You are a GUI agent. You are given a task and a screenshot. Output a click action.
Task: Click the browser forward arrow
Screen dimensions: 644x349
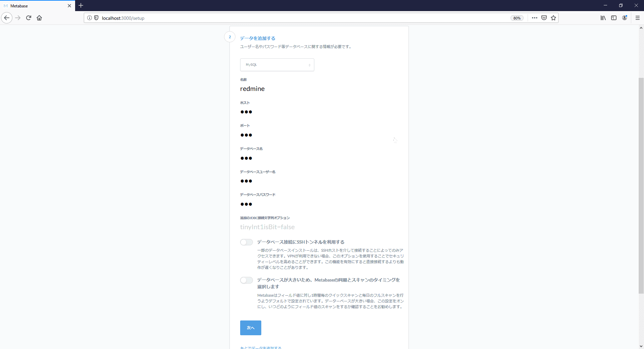(18, 18)
